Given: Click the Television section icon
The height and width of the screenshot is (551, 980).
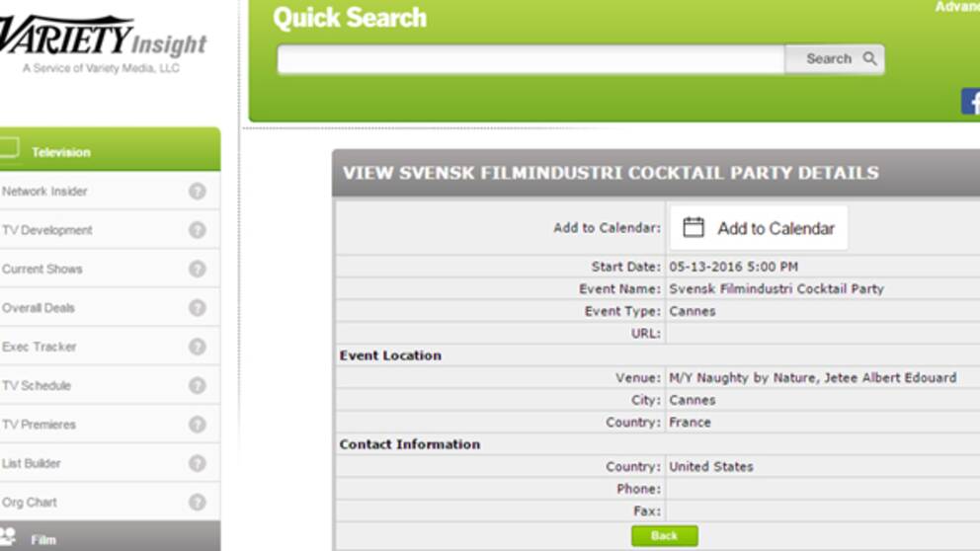Looking at the screenshot, I should 9,148.
